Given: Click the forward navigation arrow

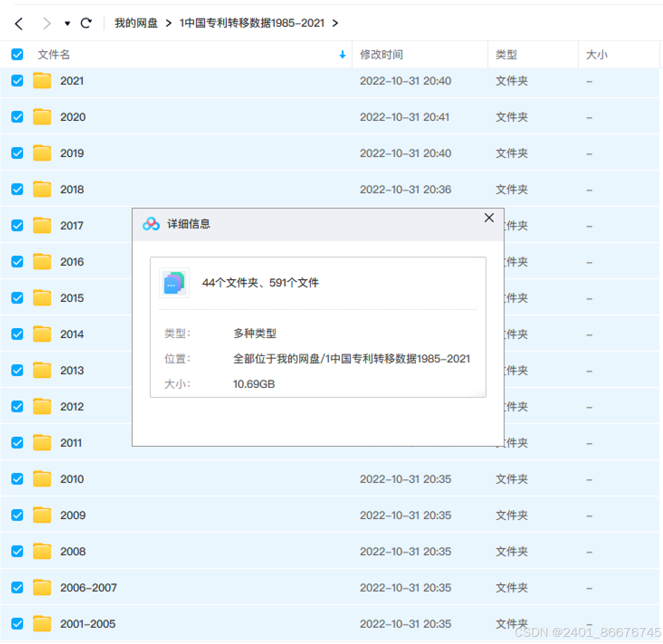Looking at the screenshot, I should click(x=47, y=23).
